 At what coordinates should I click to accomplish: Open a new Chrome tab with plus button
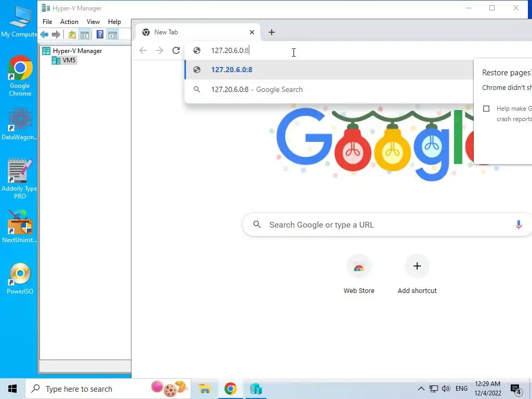tap(271, 32)
